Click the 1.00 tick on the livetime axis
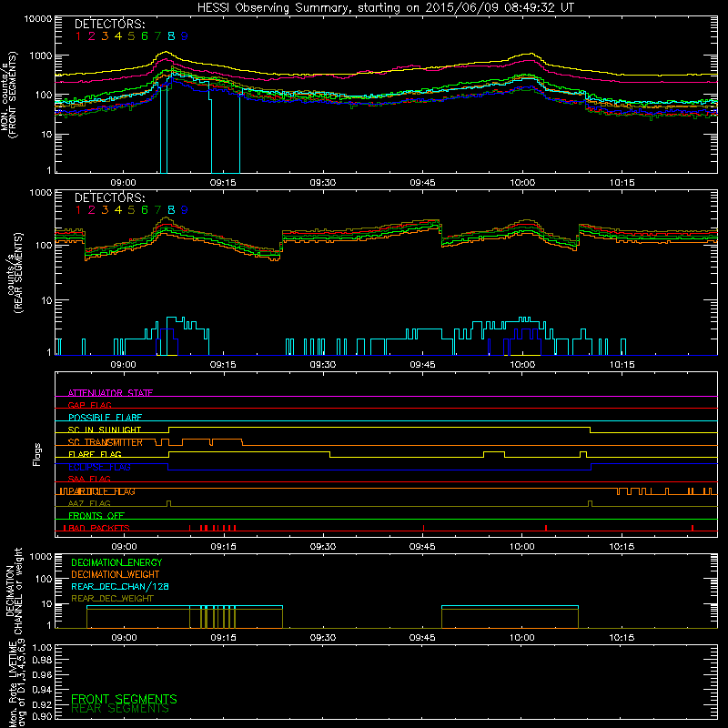Image resolution: width=728 pixels, height=728 pixels. (x=43, y=648)
